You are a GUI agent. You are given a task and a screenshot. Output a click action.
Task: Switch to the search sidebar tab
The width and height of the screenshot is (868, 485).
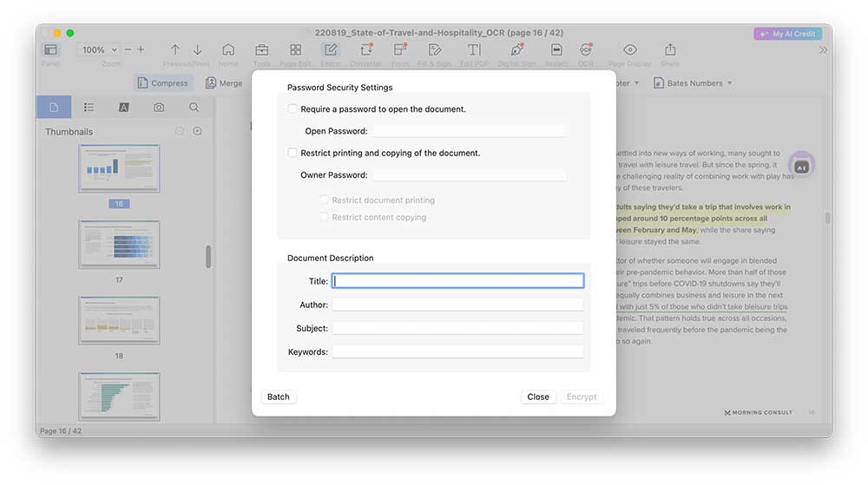[194, 108]
